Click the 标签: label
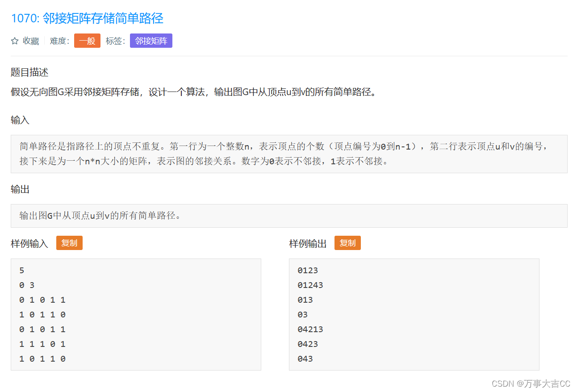 coord(115,41)
